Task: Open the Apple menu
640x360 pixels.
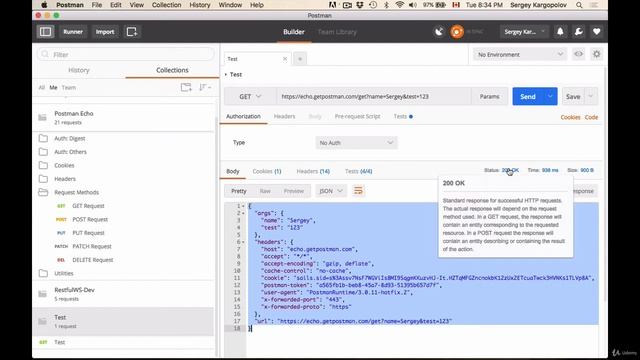Action: [x=44, y=5]
